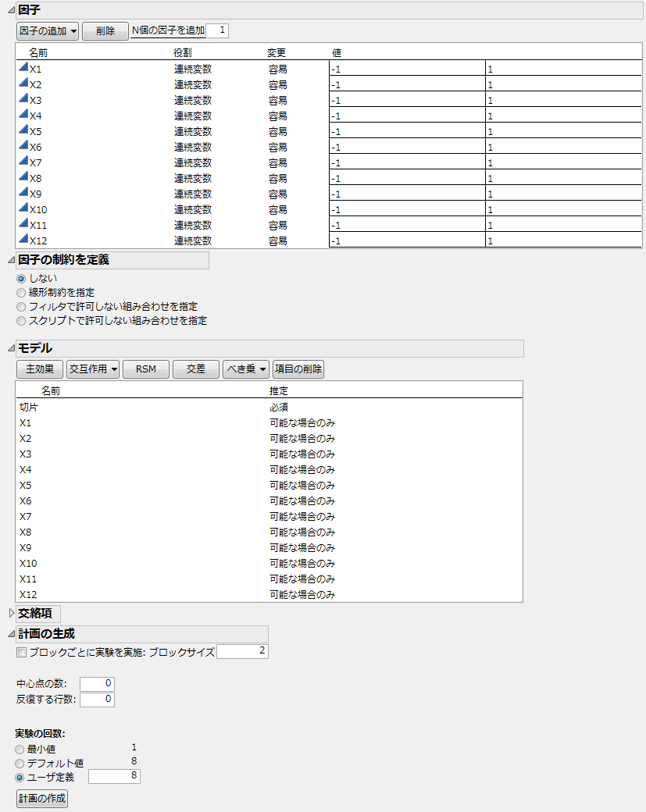This screenshot has height=812, width=646.
Task: Click the continuous factor icon next to X8
Action: (x=22, y=176)
